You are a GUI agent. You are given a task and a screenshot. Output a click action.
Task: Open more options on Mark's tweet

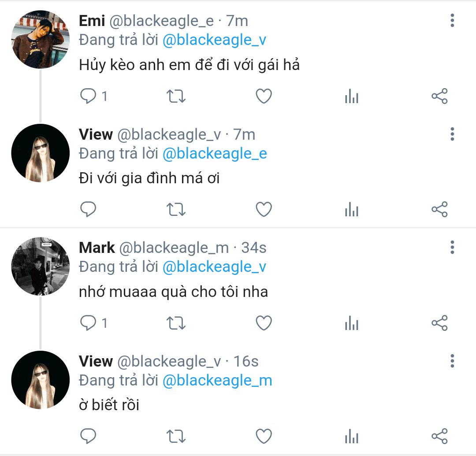point(452,248)
